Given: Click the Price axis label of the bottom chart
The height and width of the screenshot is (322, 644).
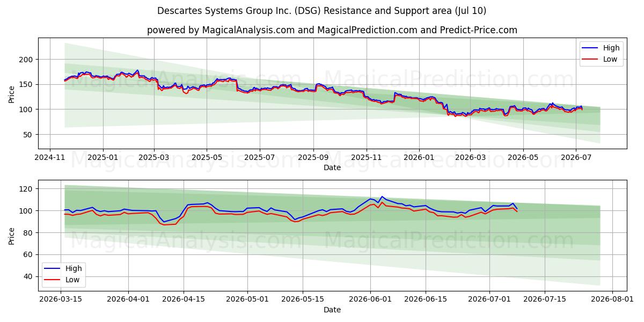Looking at the screenshot, I should point(12,236).
